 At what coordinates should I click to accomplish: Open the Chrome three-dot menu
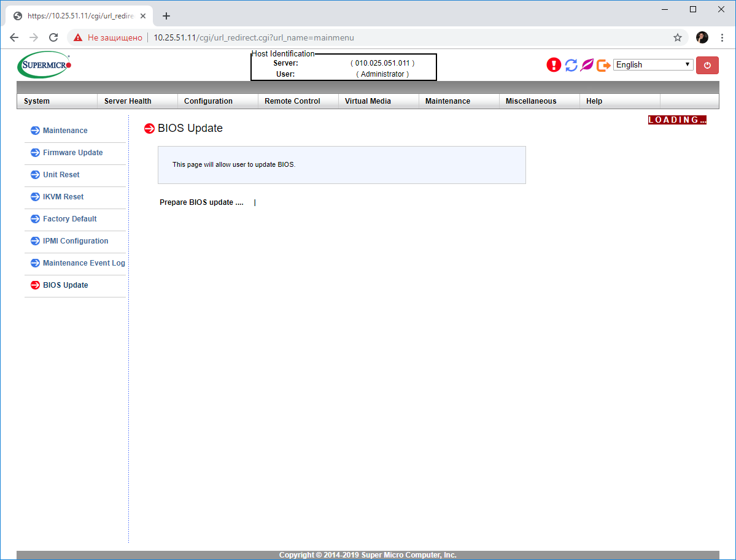[722, 37]
